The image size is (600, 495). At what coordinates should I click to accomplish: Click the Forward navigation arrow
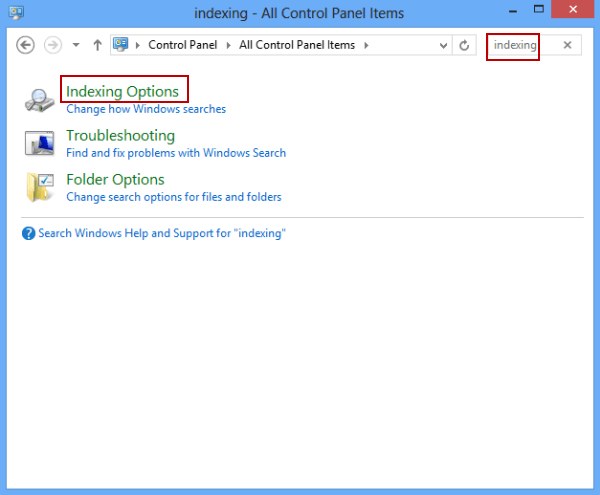53,45
